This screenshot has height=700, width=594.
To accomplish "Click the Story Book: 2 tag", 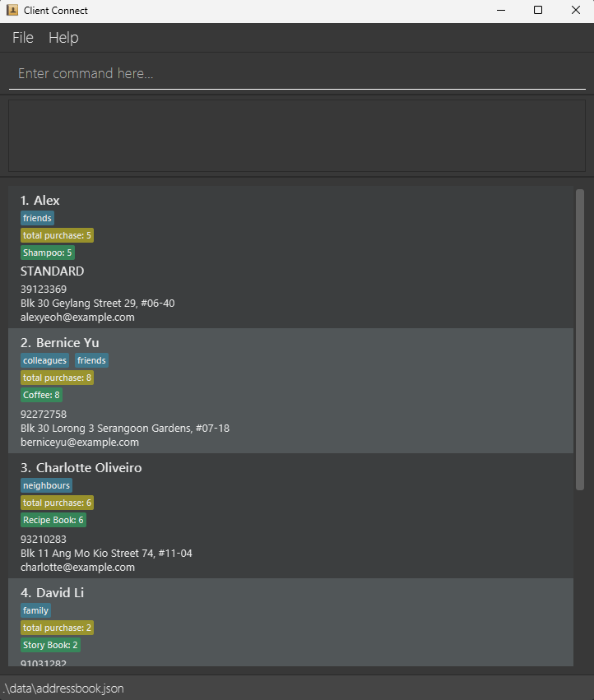I will point(50,645).
